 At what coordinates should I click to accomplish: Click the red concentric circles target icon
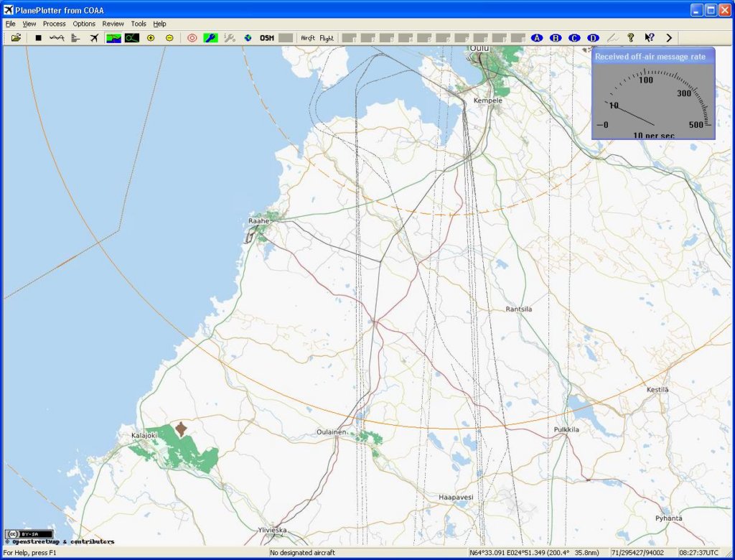point(192,38)
